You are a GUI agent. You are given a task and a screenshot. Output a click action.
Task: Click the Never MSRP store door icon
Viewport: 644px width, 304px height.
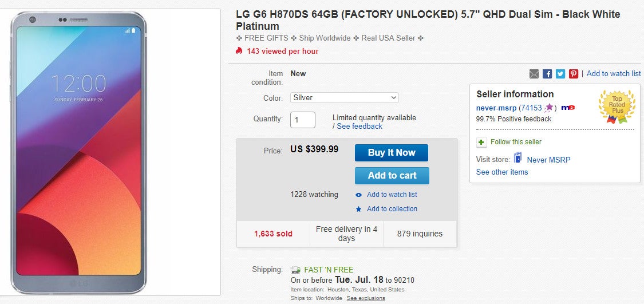pyautogui.click(x=518, y=159)
